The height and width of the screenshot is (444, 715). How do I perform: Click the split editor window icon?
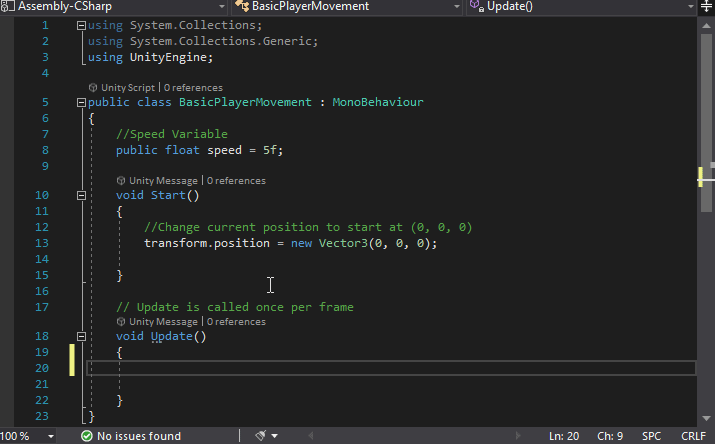click(x=706, y=6)
